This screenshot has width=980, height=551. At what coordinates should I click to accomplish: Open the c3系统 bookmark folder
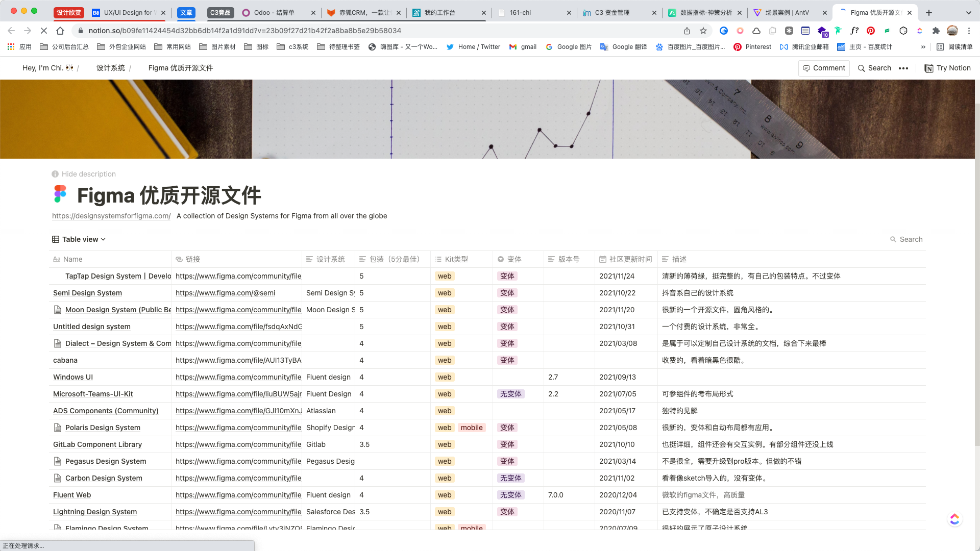pos(292,47)
